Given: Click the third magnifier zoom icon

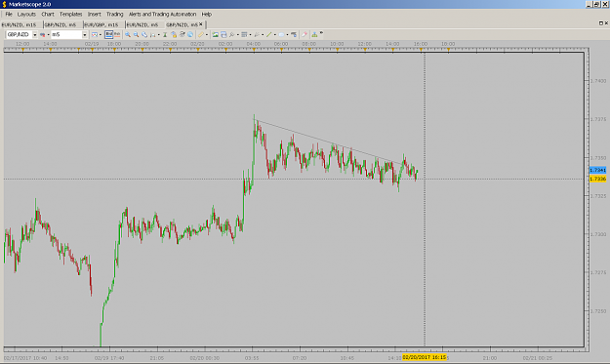Looking at the screenshot, I should click(x=144, y=34).
